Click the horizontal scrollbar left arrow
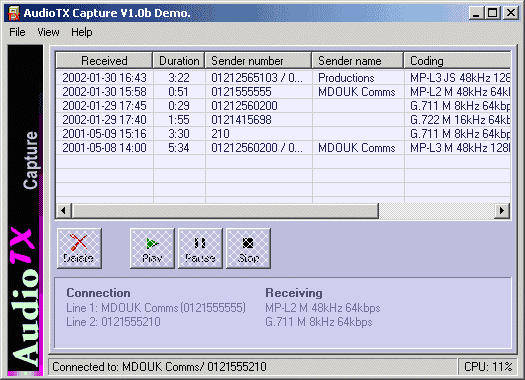The height and width of the screenshot is (380, 525). (64, 211)
